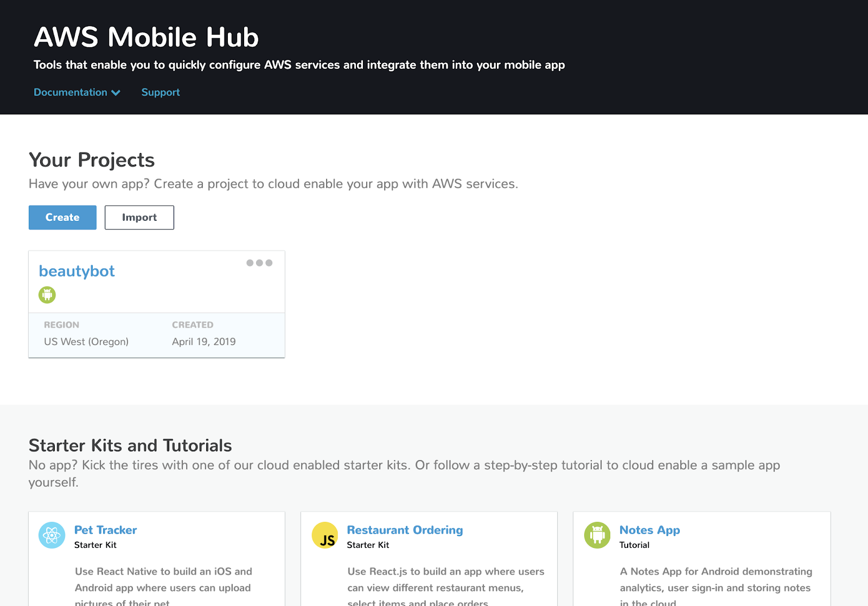Image resolution: width=868 pixels, height=606 pixels.
Task: Open the three-dot menu on beautybot card
Action: pos(259,263)
